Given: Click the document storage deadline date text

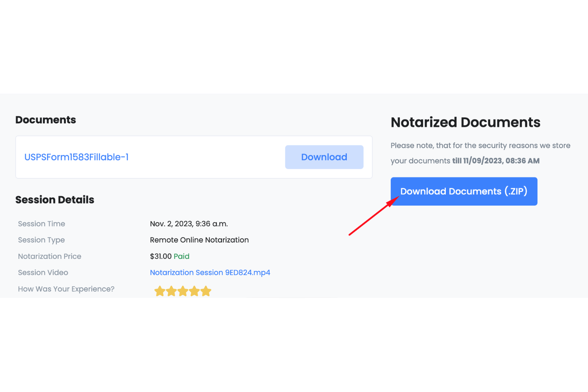Looking at the screenshot, I should 496,160.
